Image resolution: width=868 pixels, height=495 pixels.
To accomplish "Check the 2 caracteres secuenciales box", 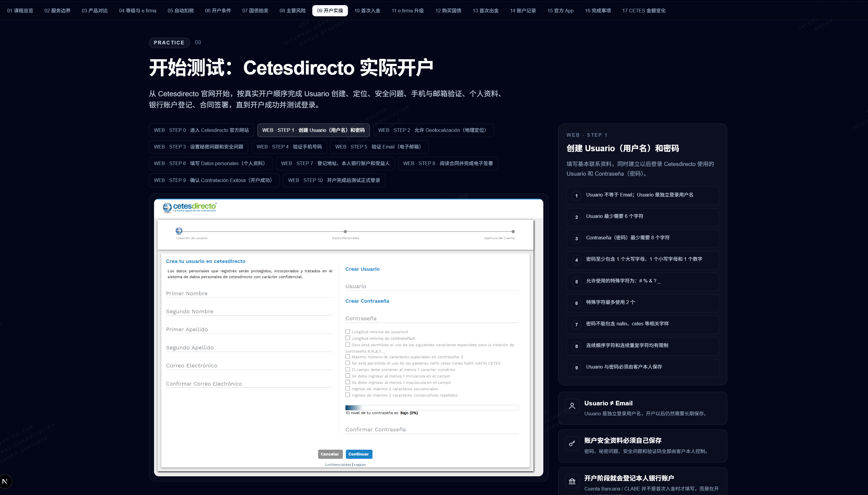I will tap(348, 388).
